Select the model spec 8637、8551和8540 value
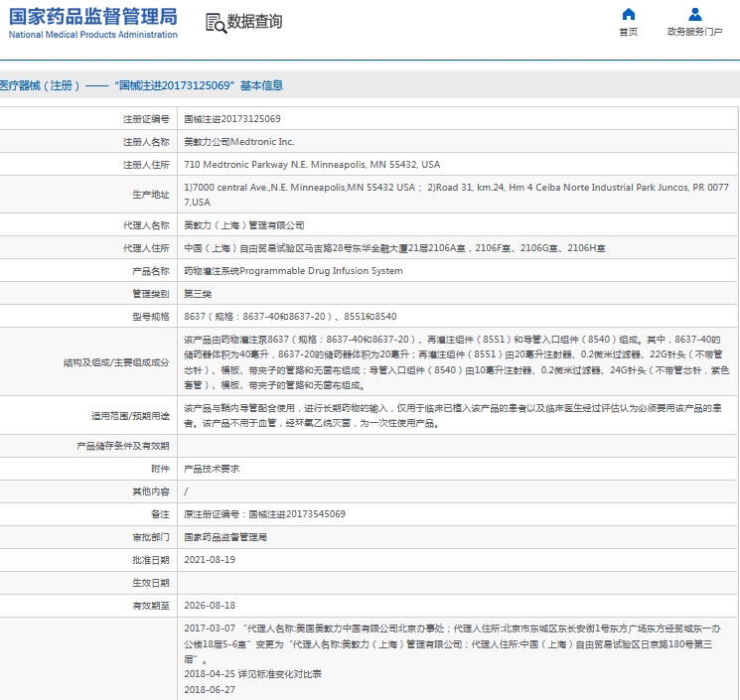Viewport: 740px width, 700px height. click(290, 317)
